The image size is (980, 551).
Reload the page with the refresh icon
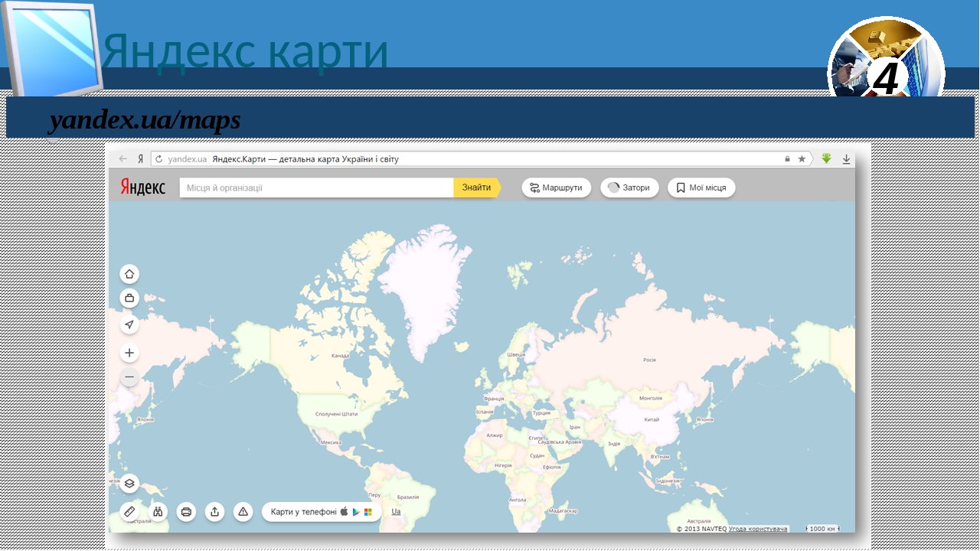(159, 159)
